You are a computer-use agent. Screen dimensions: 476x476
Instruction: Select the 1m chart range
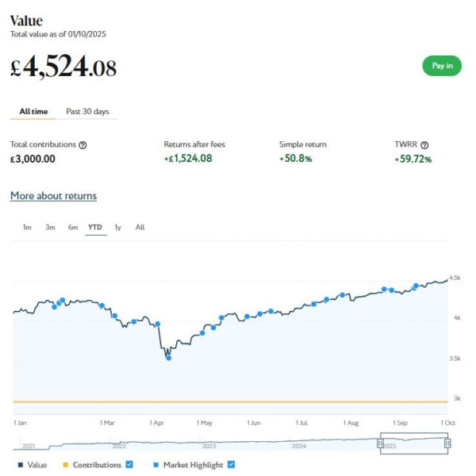point(27,228)
